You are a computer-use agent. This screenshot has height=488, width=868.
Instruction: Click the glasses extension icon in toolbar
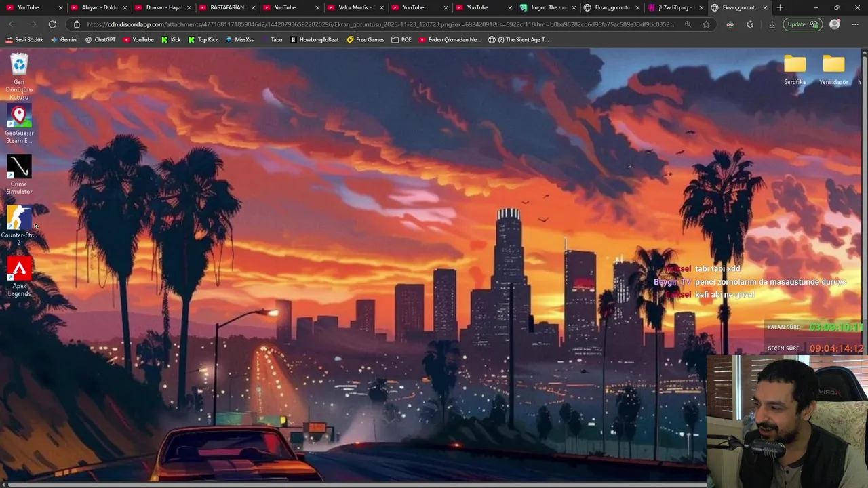click(x=730, y=24)
